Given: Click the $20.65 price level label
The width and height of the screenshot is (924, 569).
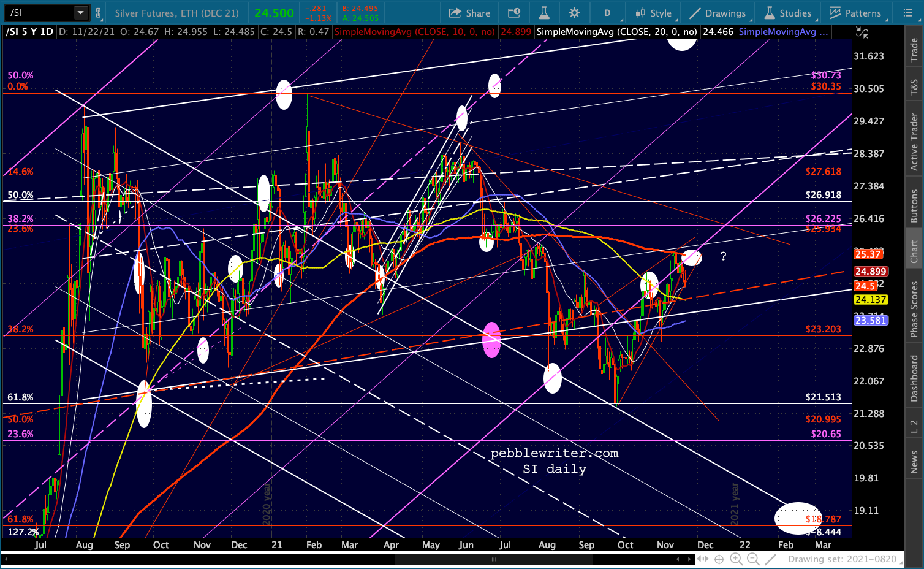Looking at the screenshot, I should (x=826, y=434).
